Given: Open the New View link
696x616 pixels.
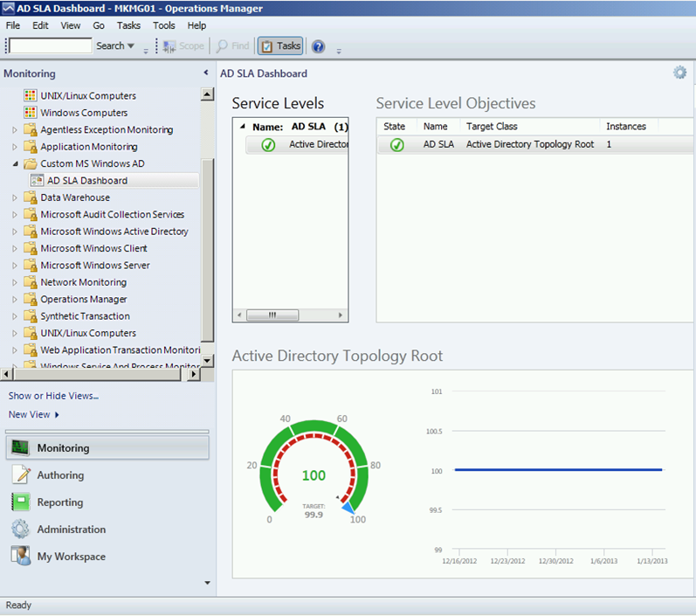Looking at the screenshot, I should (33, 414).
